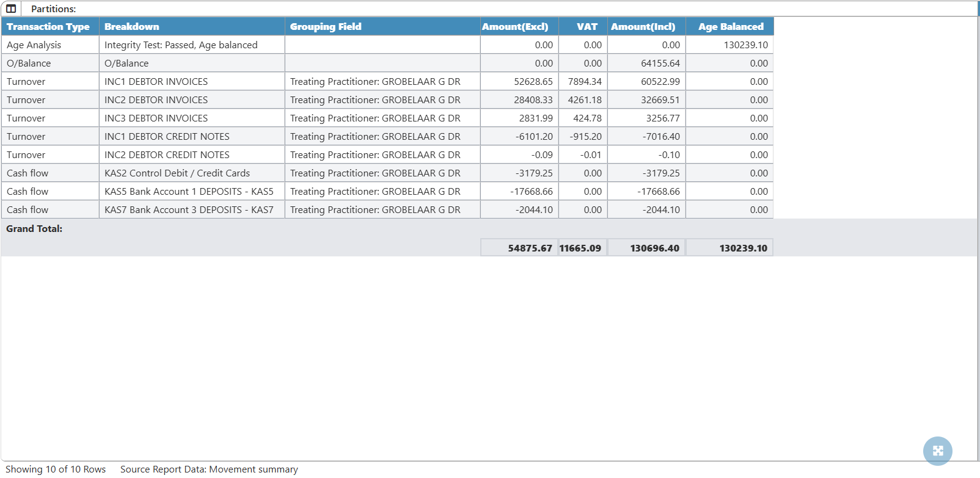Select the Age Analysis row

point(34,45)
